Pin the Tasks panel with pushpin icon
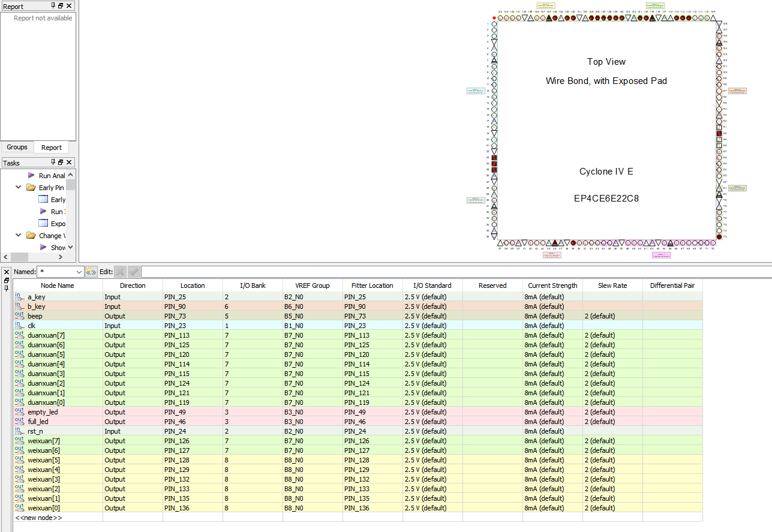 click(53, 162)
